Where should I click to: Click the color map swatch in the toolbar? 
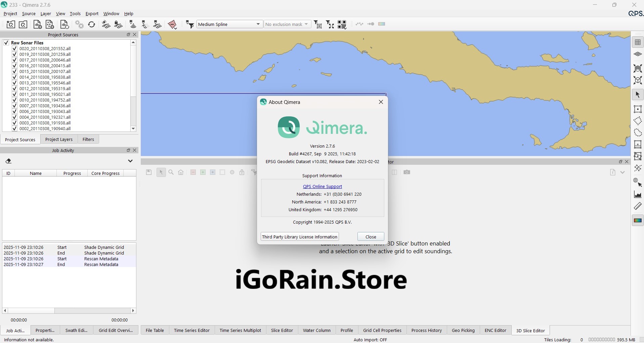point(382,24)
